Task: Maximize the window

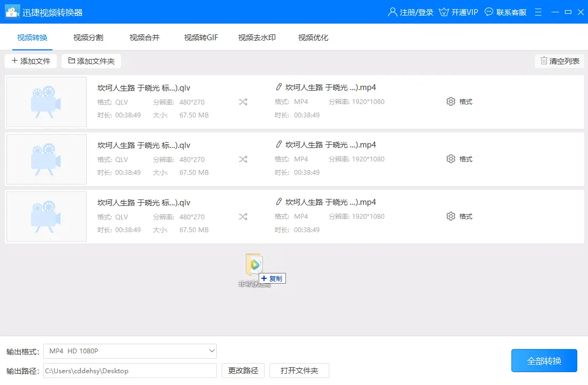Action: 568,12
